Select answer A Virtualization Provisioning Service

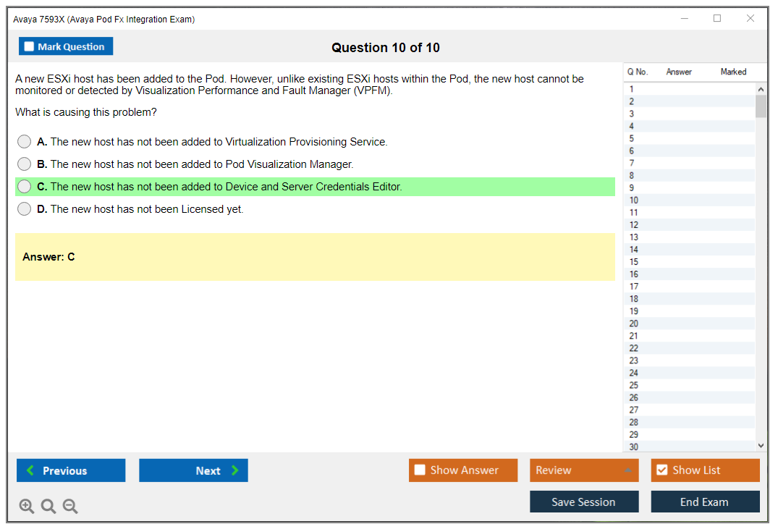tap(25, 142)
